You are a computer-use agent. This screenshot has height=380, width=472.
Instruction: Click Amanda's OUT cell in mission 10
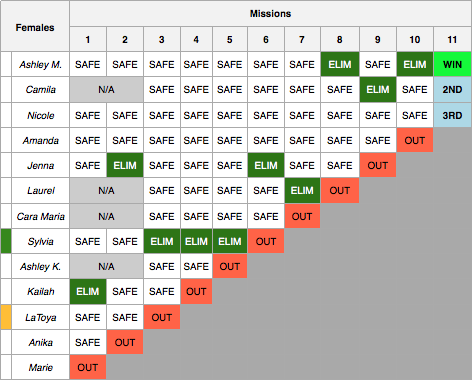tap(415, 140)
